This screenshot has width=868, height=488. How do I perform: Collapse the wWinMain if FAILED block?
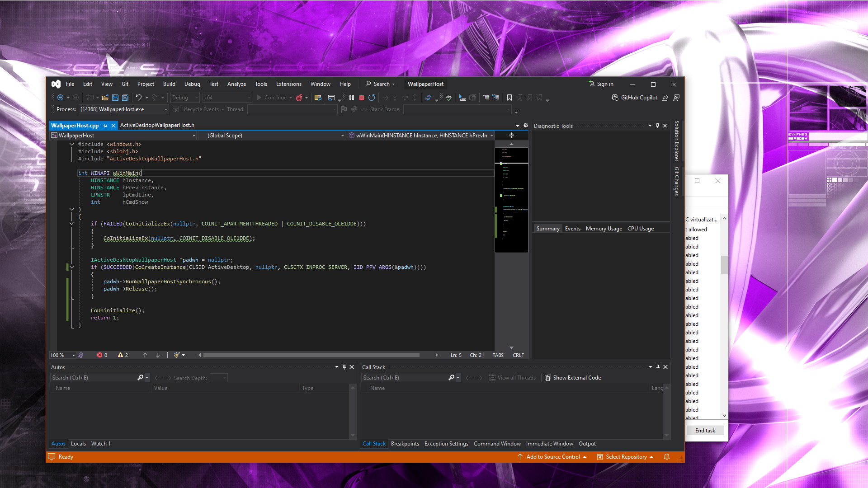pyautogui.click(x=71, y=224)
